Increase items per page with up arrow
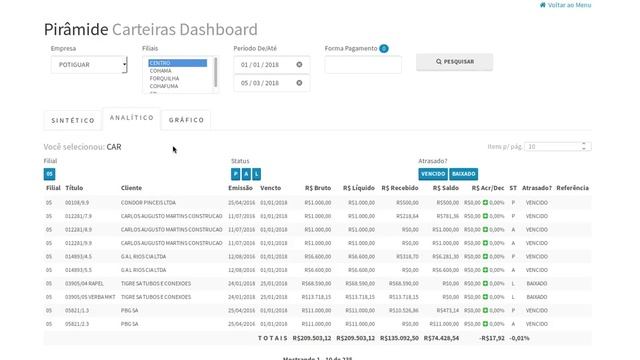The width and height of the screenshot is (640, 360). [584, 144]
